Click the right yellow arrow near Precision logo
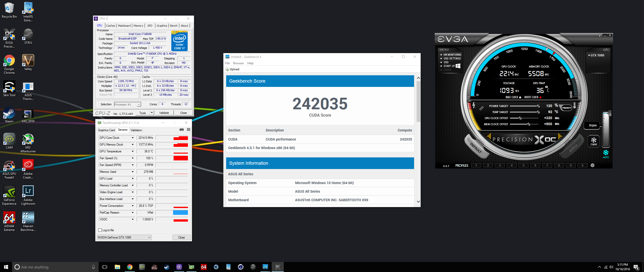The width and height of the screenshot is (644, 272). [x=560, y=136]
